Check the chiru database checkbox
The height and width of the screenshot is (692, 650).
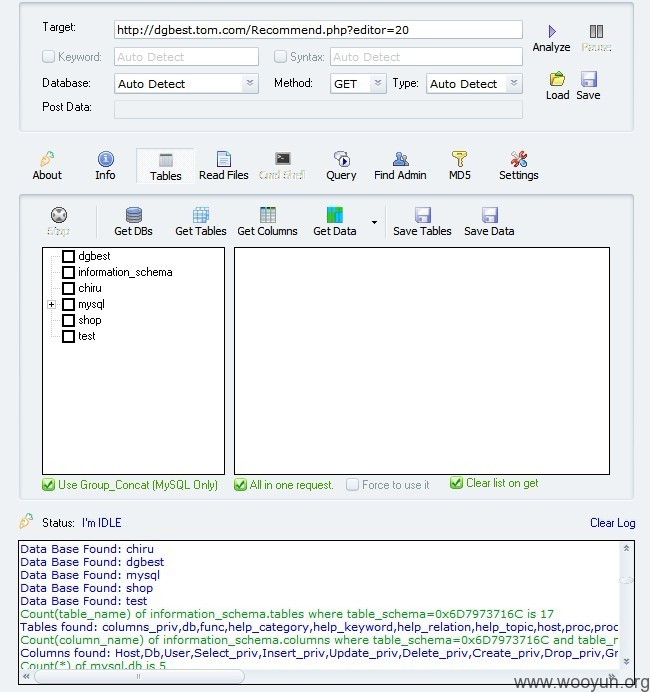pyautogui.click(x=68, y=289)
